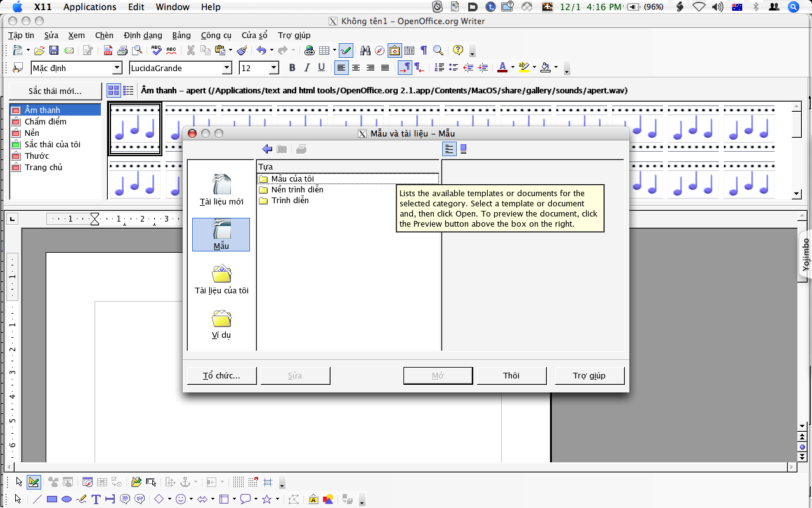Select the first sound thumbnail in gallery
This screenshot has height=508, width=812.
tap(134, 130)
